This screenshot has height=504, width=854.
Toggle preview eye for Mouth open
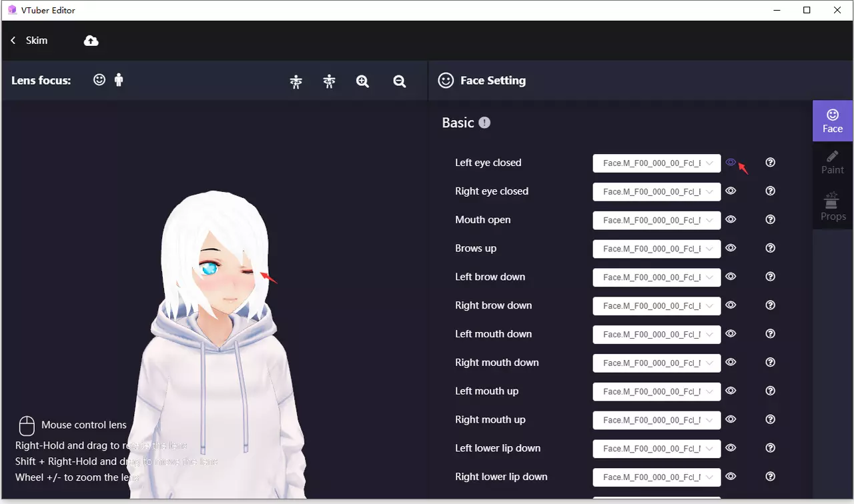pos(731,219)
